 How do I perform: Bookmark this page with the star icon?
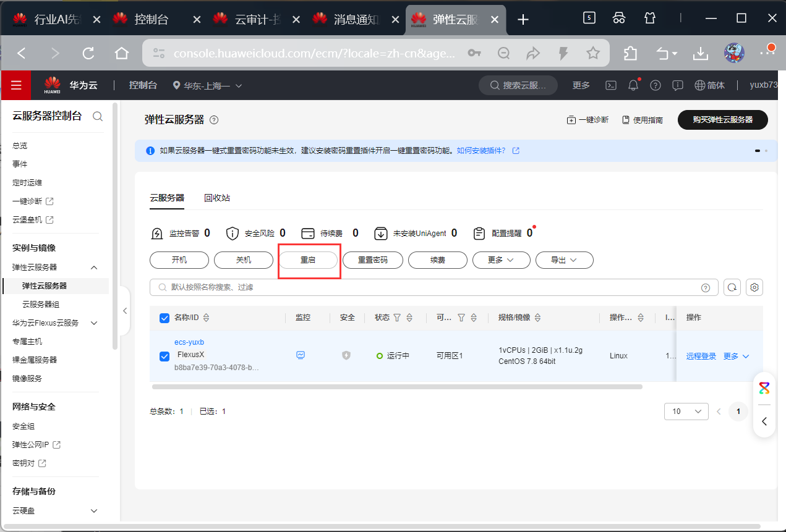[593, 54]
